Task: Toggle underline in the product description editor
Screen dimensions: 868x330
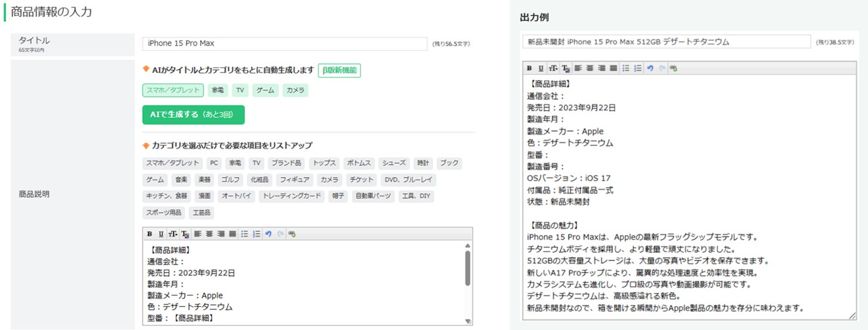Action: [x=161, y=234]
